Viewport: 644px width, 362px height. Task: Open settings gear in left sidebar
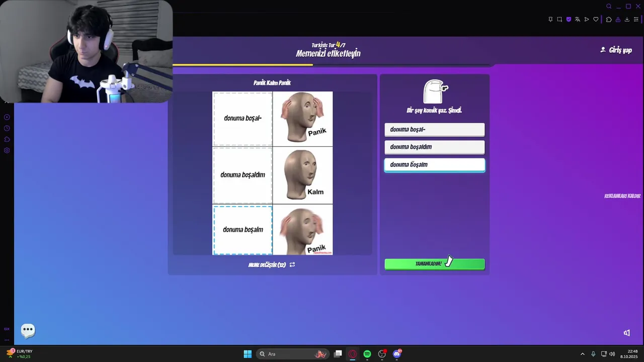coord(7,150)
